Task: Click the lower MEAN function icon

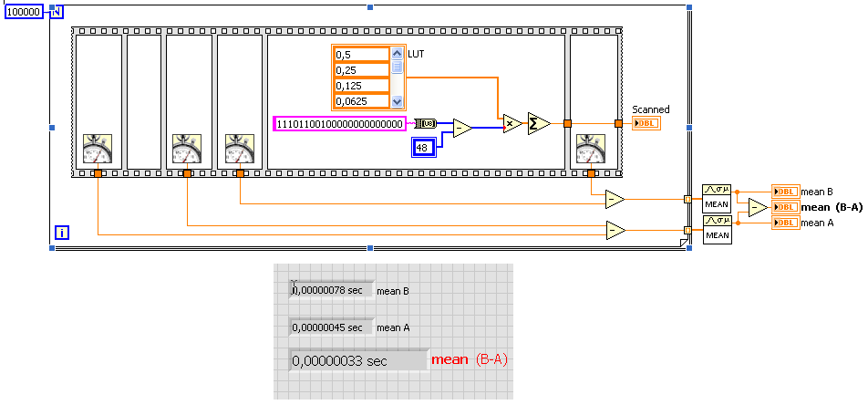Action: click(x=717, y=229)
